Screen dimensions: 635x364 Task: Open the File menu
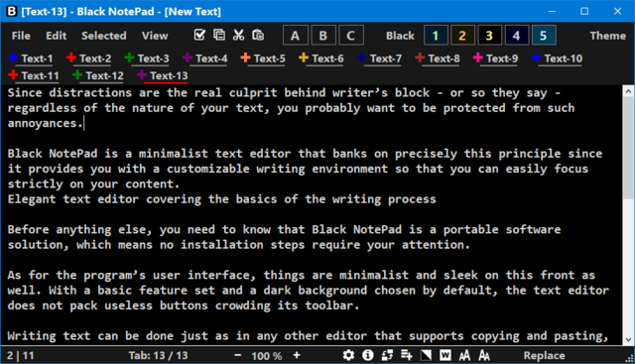(x=21, y=36)
